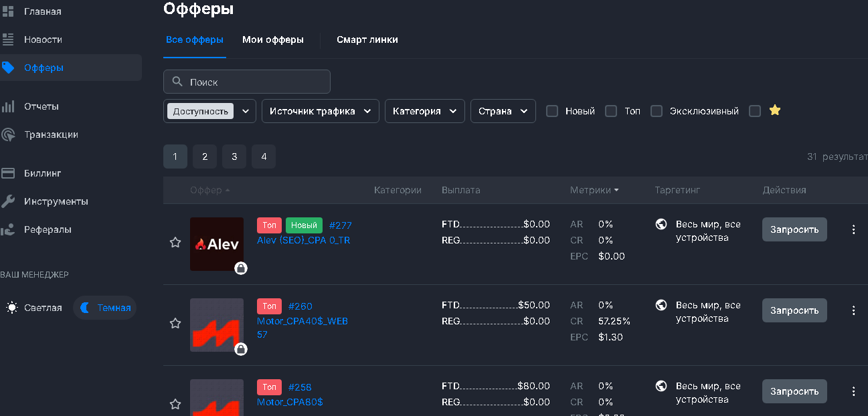Open Billing (Биллинг) card icon
The height and width of the screenshot is (416, 868).
pyautogui.click(x=9, y=173)
